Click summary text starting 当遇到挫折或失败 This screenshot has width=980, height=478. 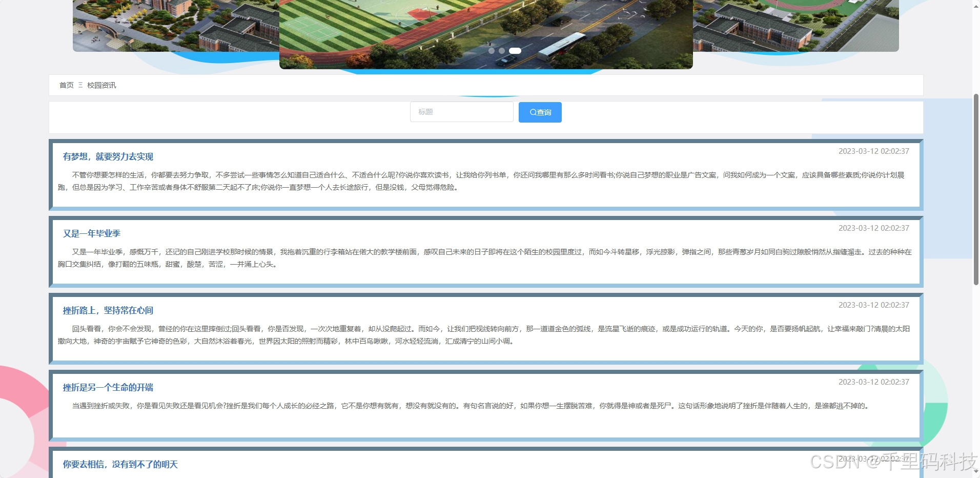pos(471,406)
